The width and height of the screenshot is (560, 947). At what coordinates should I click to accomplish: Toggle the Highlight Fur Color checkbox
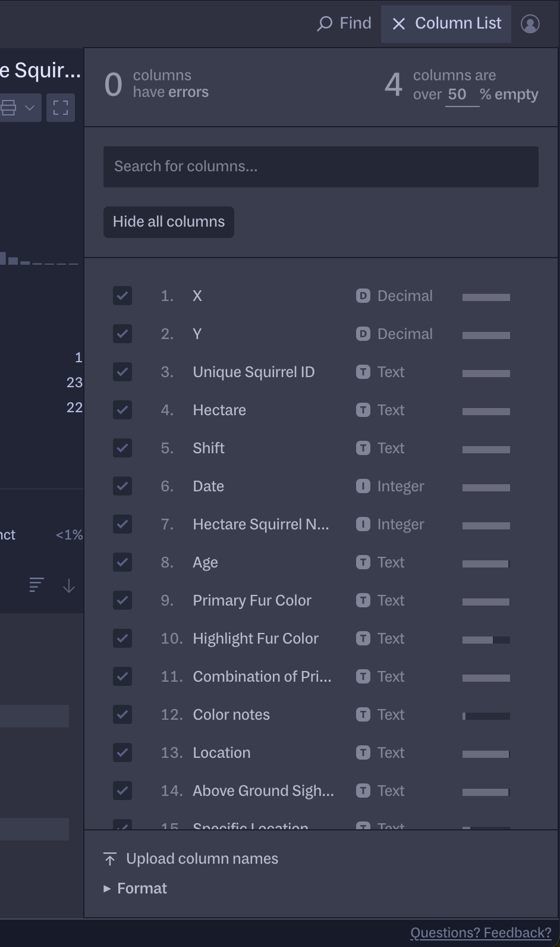pos(122,638)
